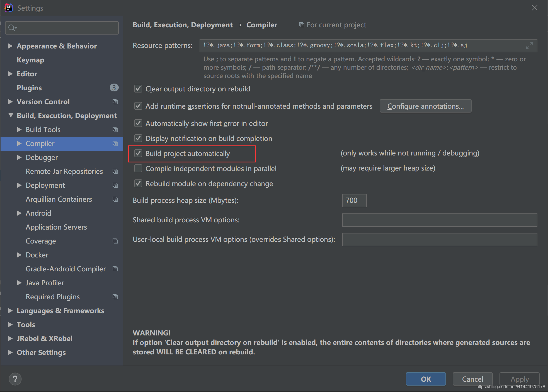Toggle Display notification on build completion
The height and width of the screenshot is (392, 548).
pos(138,138)
